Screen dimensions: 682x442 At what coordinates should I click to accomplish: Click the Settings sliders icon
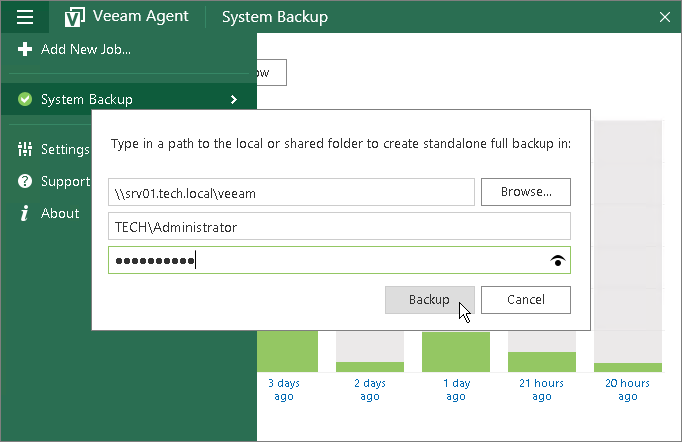point(25,149)
